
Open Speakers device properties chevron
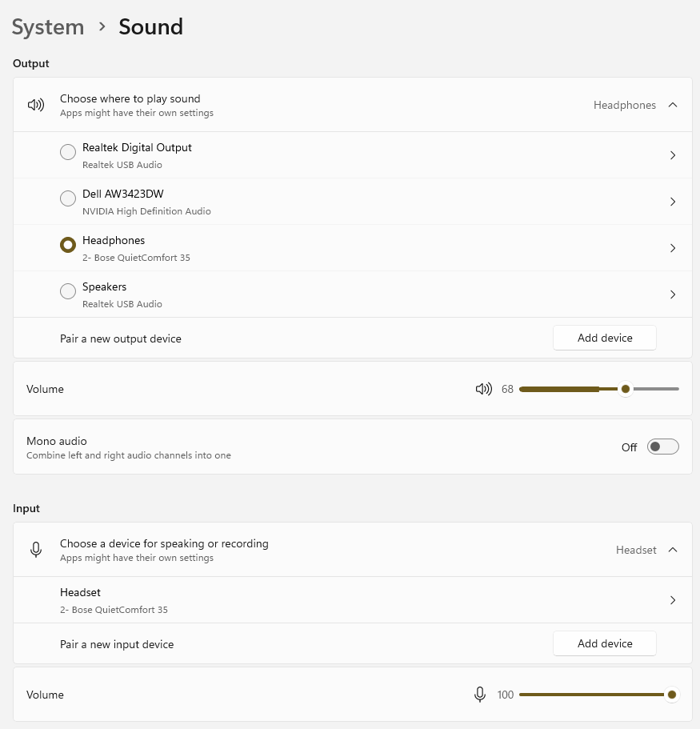[x=673, y=294]
